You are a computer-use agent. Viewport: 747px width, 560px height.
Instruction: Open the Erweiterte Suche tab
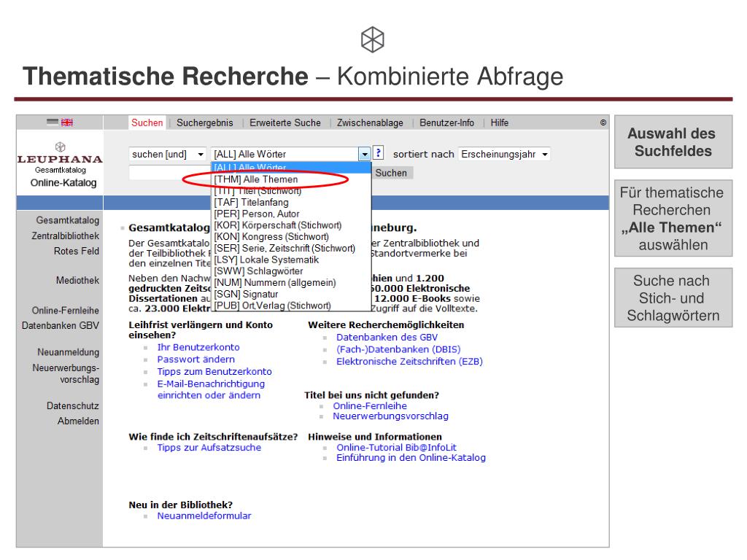(x=285, y=122)
